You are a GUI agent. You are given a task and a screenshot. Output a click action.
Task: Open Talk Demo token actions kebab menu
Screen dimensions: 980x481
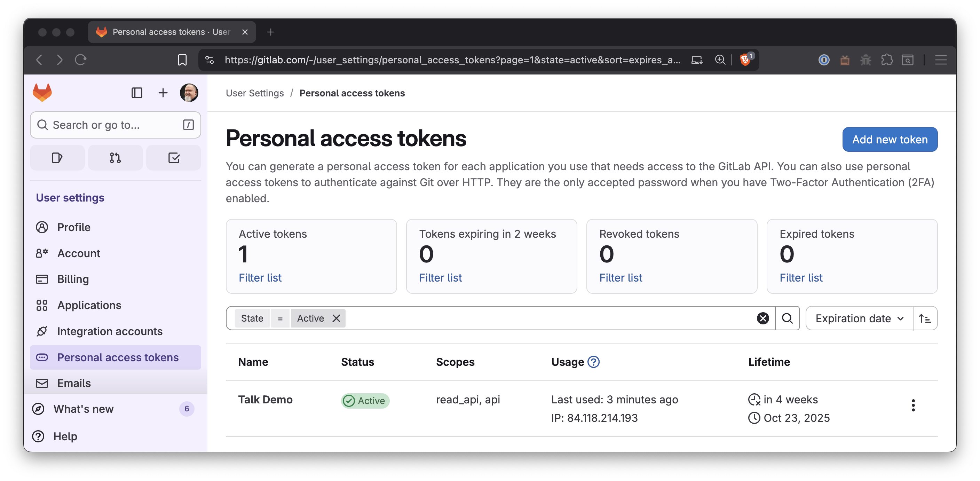[913, 405]
